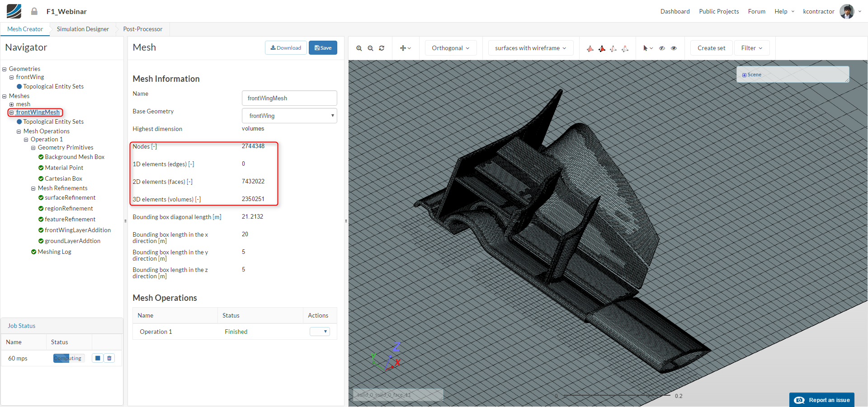Select the black-outlined tetrahedron pick-mode icon
This screenshot has width=868, height=407.
pos(602,48)
